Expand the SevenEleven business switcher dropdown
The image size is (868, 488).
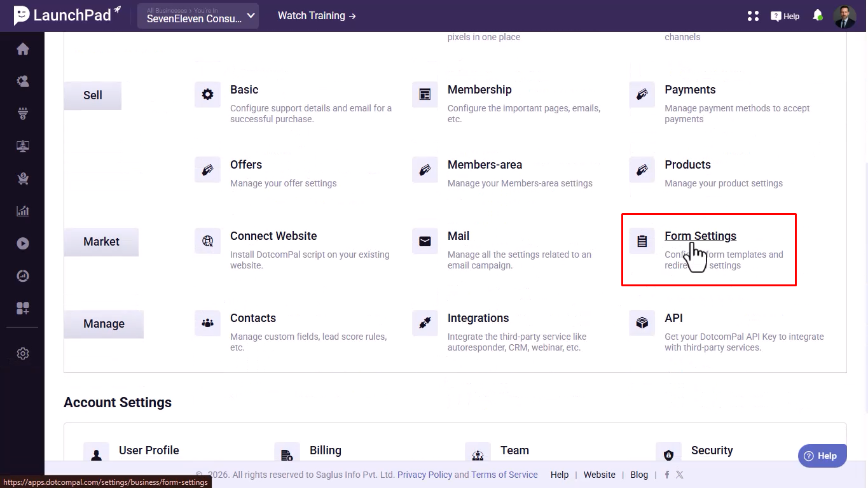(x=198, y=16)
